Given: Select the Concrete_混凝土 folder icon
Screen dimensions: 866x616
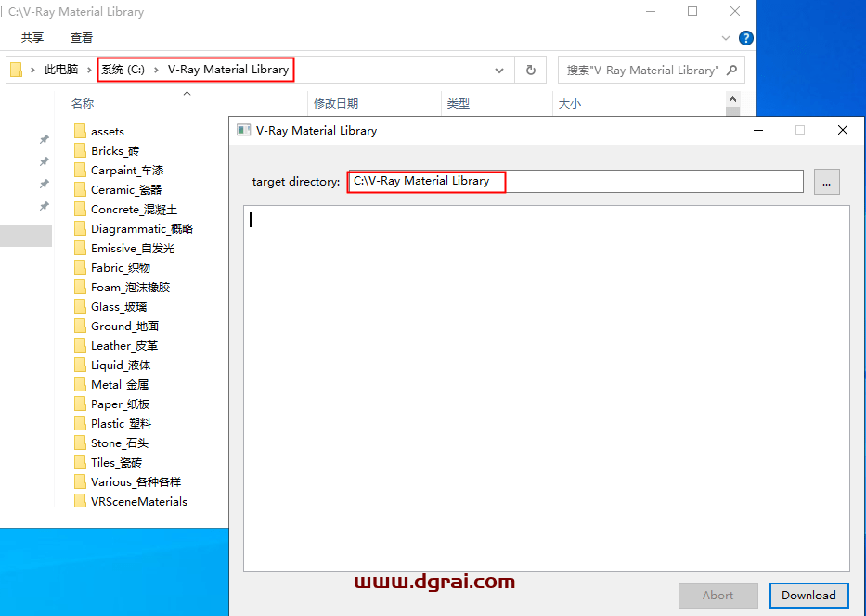Looking at the screenshot, I should [80, 209].
